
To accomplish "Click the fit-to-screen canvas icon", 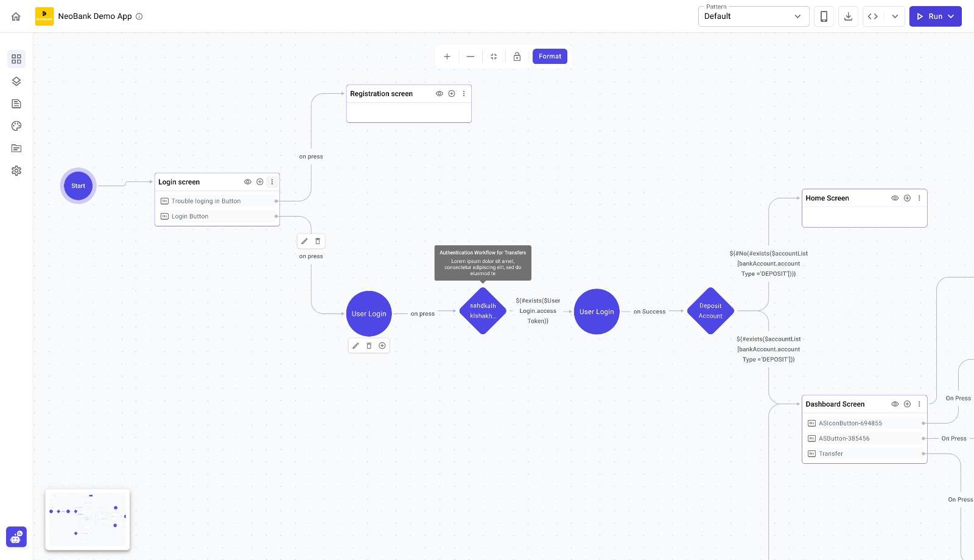I will click(494, 57).
